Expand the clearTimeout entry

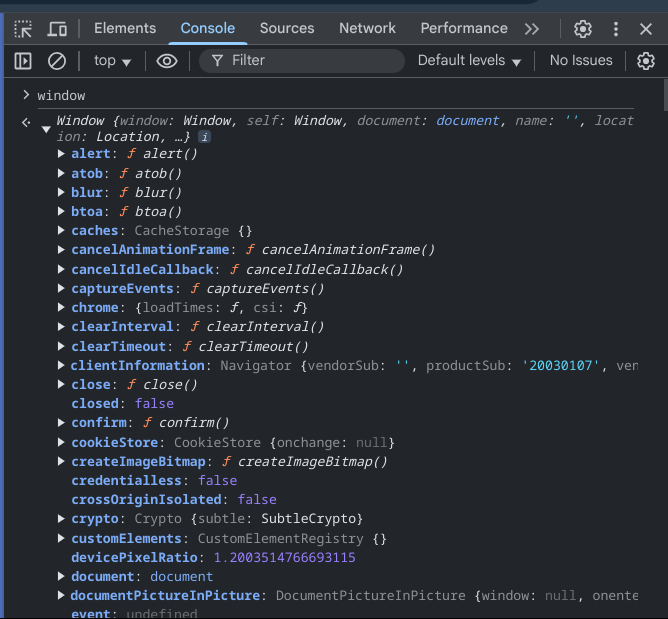point(61,346)
